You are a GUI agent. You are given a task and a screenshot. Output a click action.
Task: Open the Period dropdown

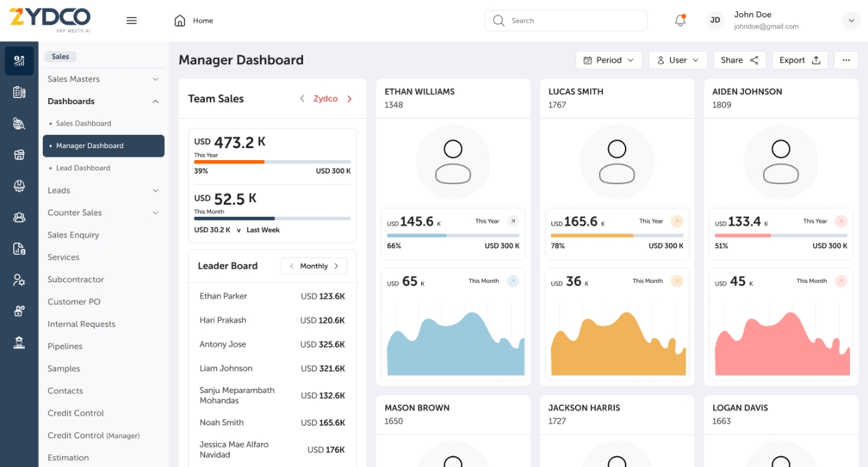pos(608,60)
